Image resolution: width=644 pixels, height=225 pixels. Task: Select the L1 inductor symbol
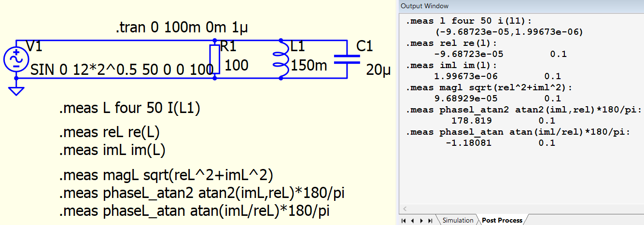[281, 59]
